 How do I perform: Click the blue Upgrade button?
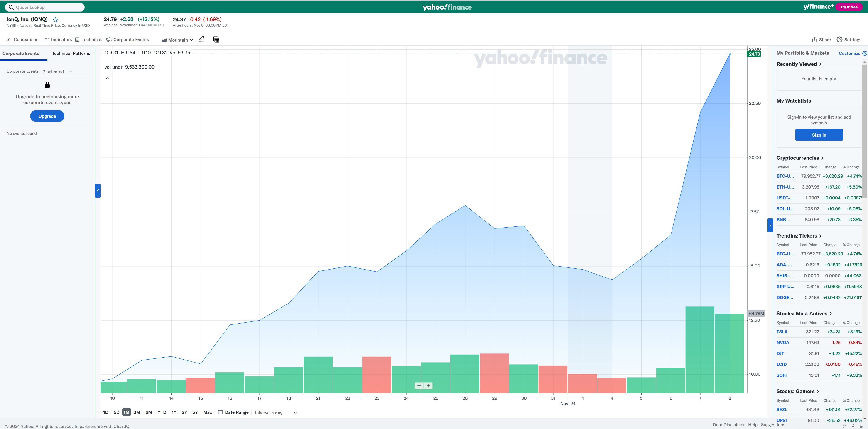coord(47,116)
